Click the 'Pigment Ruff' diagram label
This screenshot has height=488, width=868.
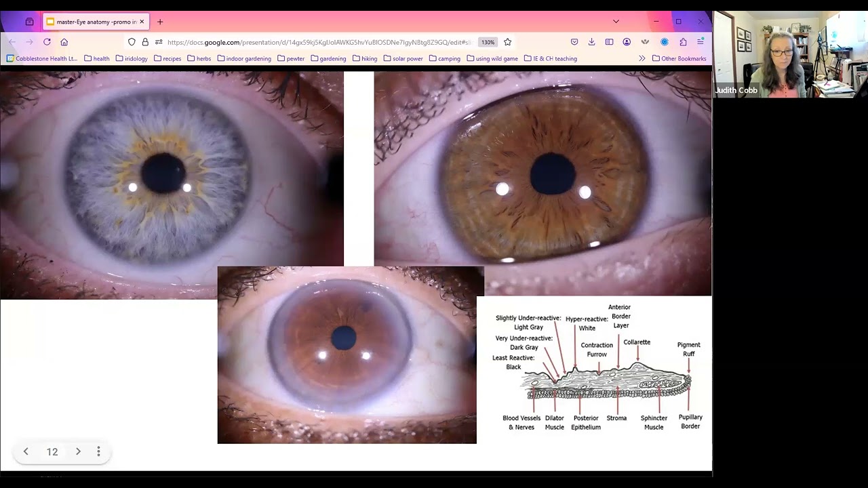689,349
